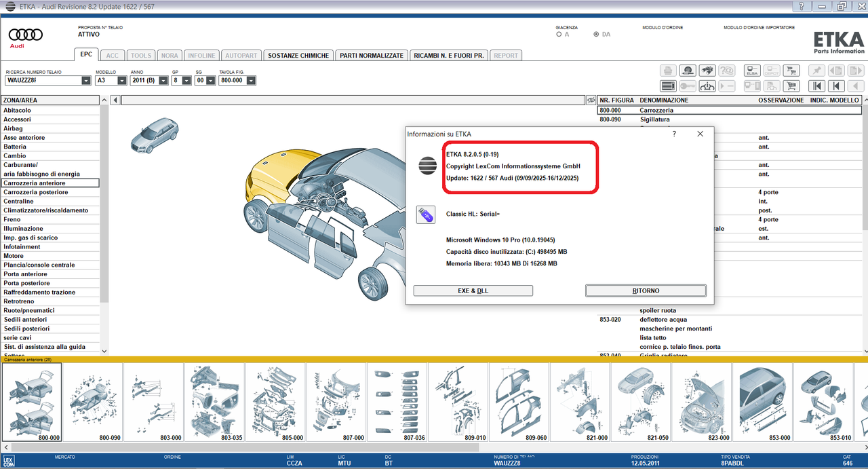Click the RITORNO button
Image resolution: width=868 pixels, height=469 pixels.
click(x=646, y=290)
